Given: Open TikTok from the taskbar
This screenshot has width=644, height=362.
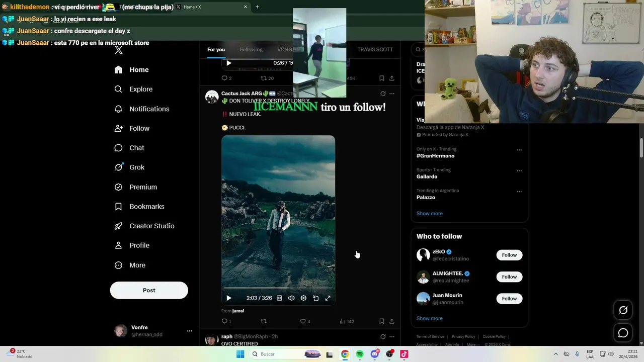Looking at the screenshot, I should pos(404,354).
